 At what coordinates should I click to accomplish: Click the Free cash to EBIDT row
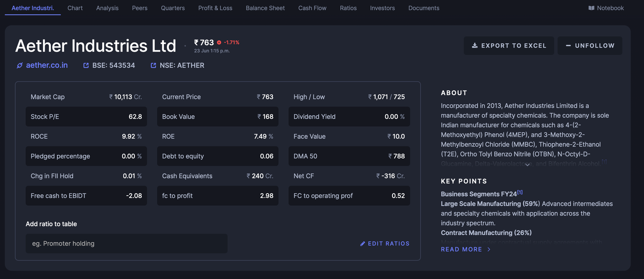point(86,196)
